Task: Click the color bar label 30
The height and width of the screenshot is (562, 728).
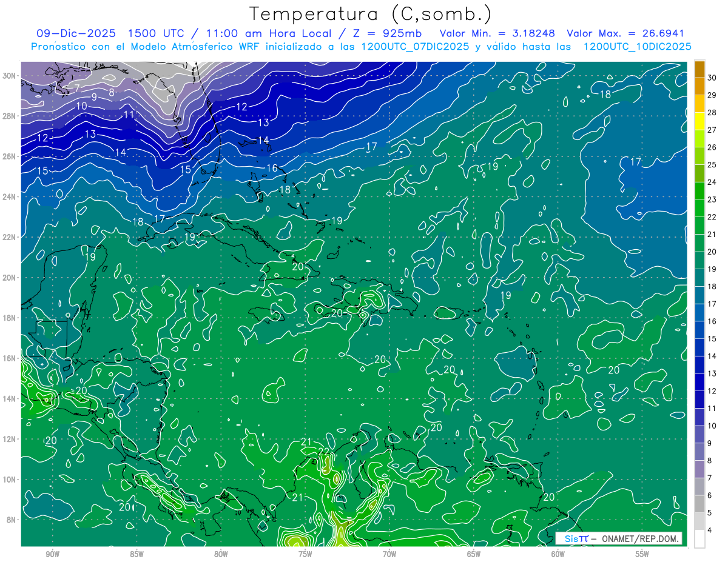Action: tap(712, 78)
